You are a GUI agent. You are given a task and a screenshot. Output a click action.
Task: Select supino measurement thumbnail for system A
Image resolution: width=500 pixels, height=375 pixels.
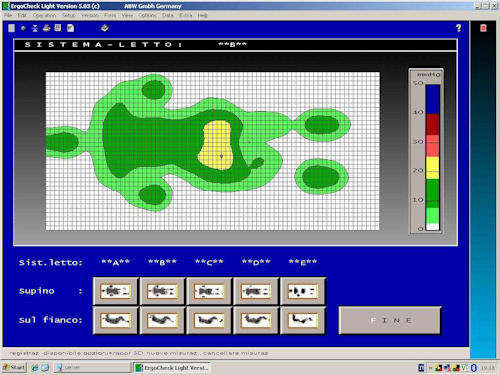coord(115,291)
